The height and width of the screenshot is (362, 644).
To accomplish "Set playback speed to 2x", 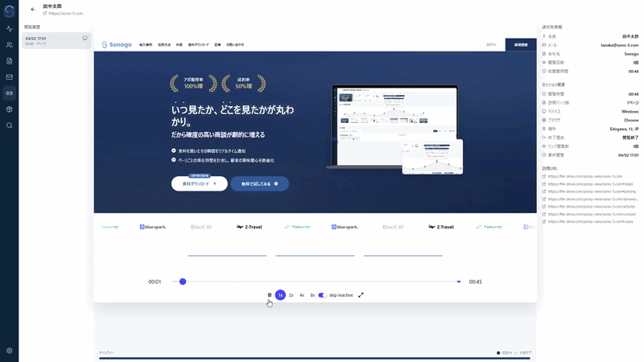I will pos(291,295).
